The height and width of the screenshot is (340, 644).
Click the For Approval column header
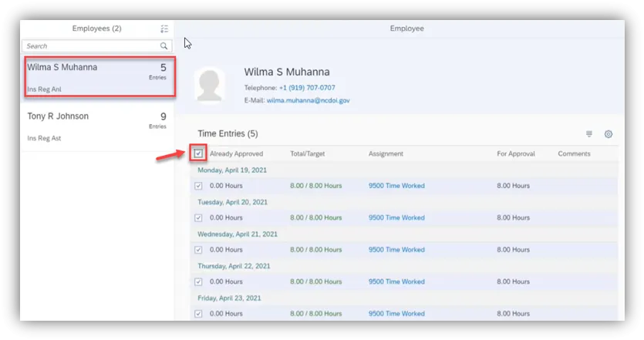pyautogui.click(x=516, y=154)
